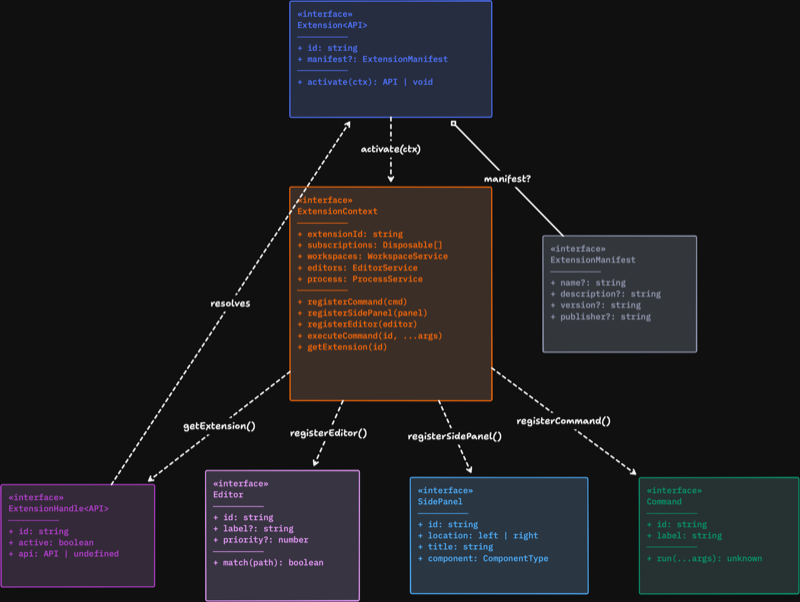Click 'name?: string' in ExtensionManifest
800x602 pixels.
[593, 283]
